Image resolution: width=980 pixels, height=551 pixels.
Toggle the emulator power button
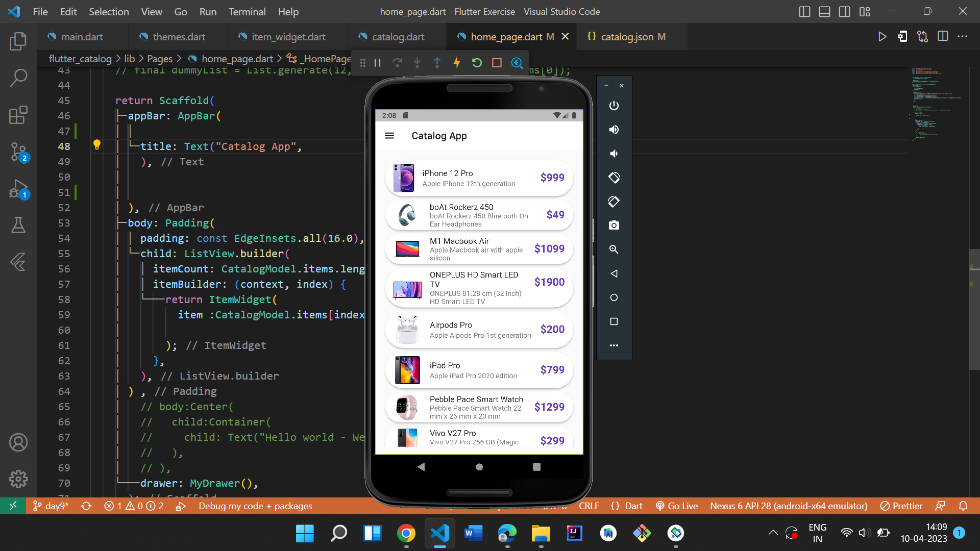click(x=614, y=106)
